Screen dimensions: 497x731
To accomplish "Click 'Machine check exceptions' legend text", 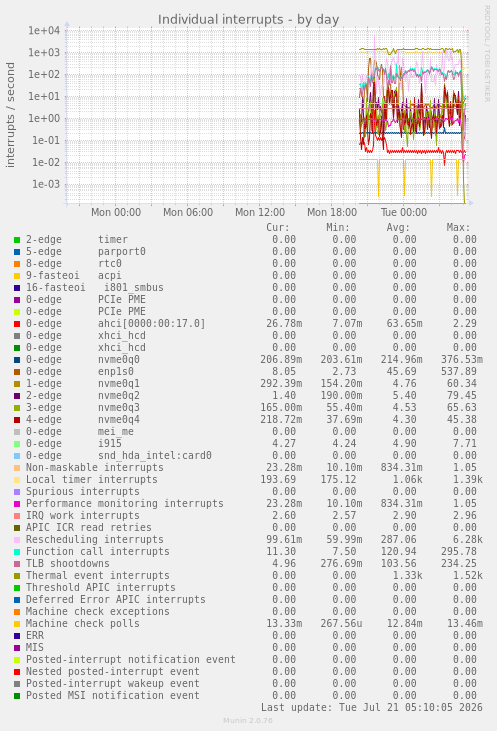I will (x=98, y=612).
